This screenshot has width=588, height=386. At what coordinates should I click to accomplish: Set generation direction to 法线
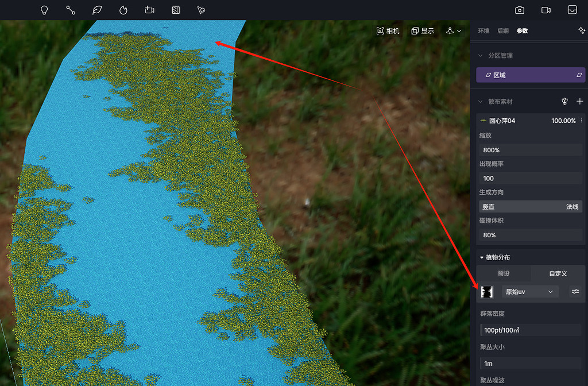[x=572, y=207]
